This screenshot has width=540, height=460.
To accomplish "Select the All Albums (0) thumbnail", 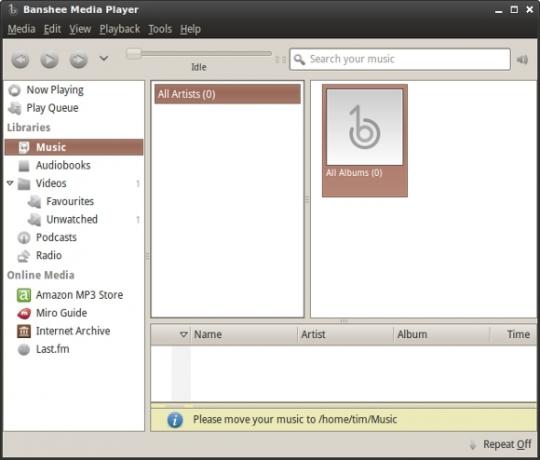I will click(365, 140).
